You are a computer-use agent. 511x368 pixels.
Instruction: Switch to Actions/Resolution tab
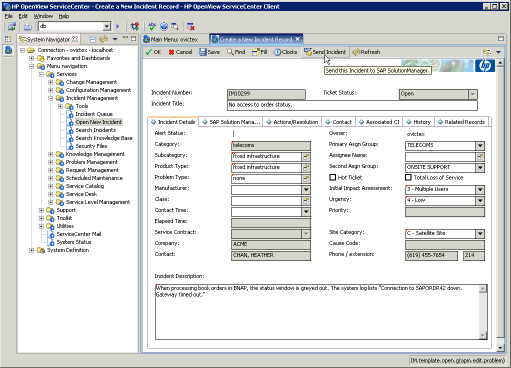coord(292,122)
